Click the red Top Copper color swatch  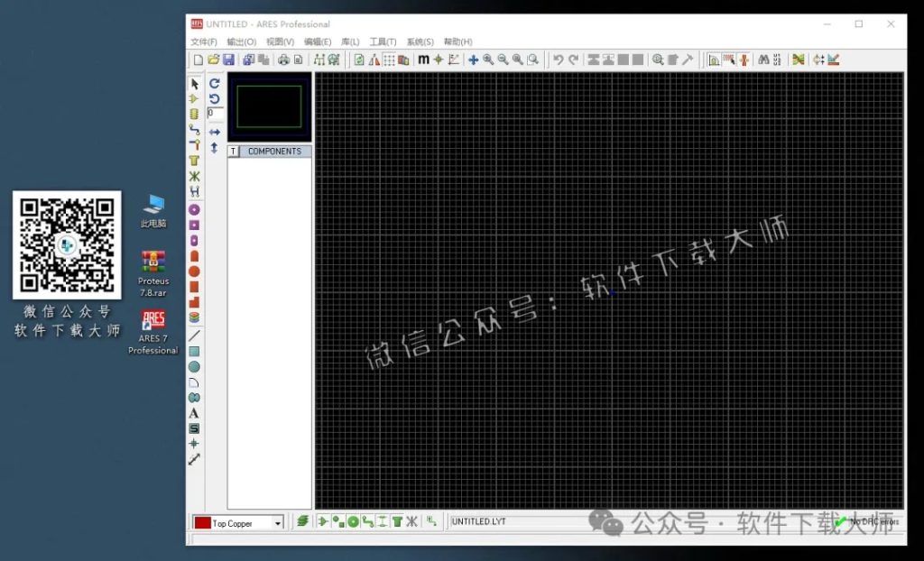204,522
